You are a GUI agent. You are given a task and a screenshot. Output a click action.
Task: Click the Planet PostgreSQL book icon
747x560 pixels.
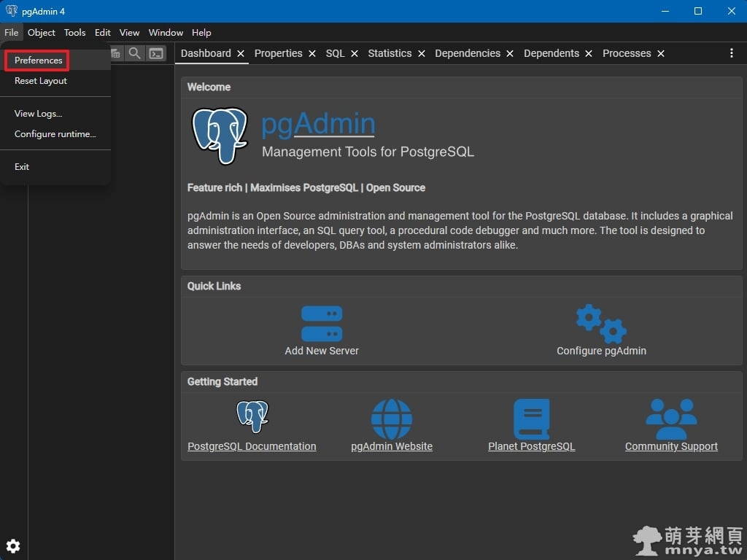click(531, 419)
